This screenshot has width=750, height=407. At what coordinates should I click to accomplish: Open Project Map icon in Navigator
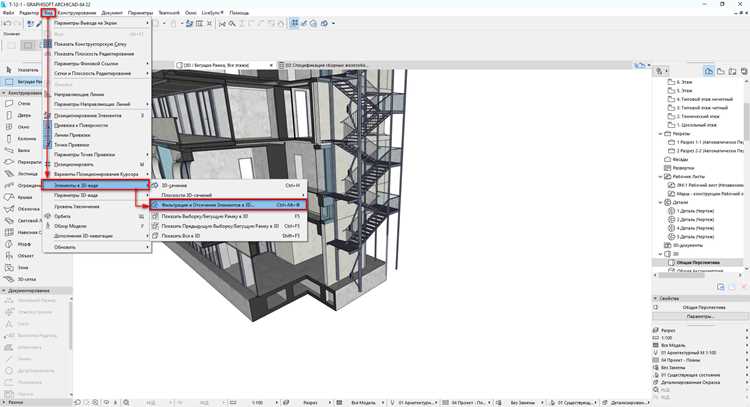708,71
